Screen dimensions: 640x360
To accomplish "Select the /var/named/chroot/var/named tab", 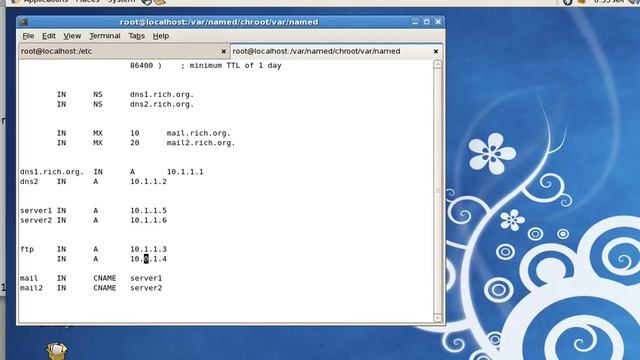I will [336, 51].
